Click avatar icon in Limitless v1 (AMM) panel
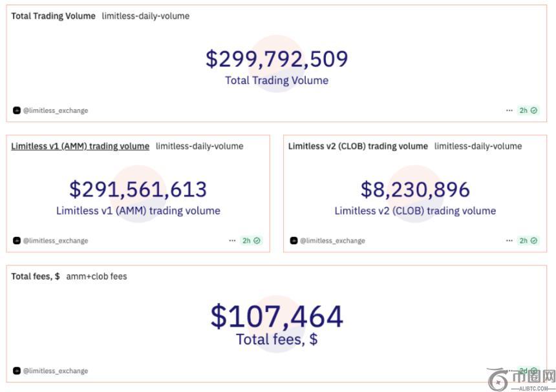 click(x=17, y=241)
